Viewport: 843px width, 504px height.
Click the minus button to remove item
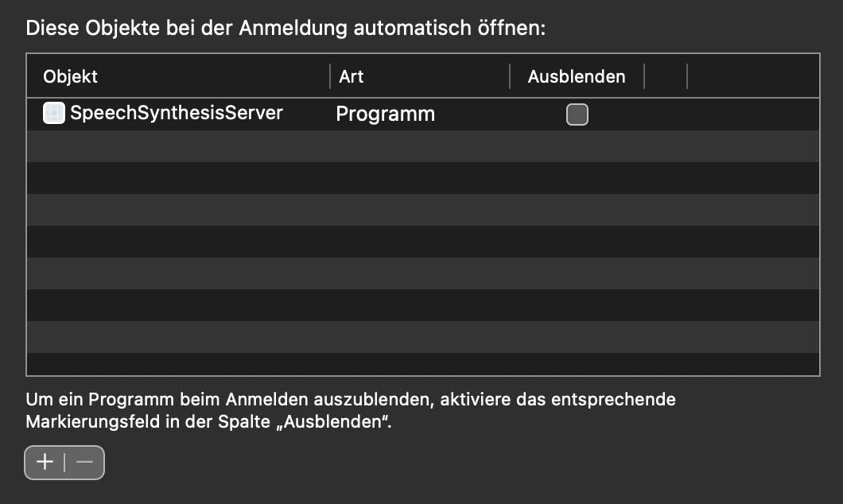pos(84,462)
